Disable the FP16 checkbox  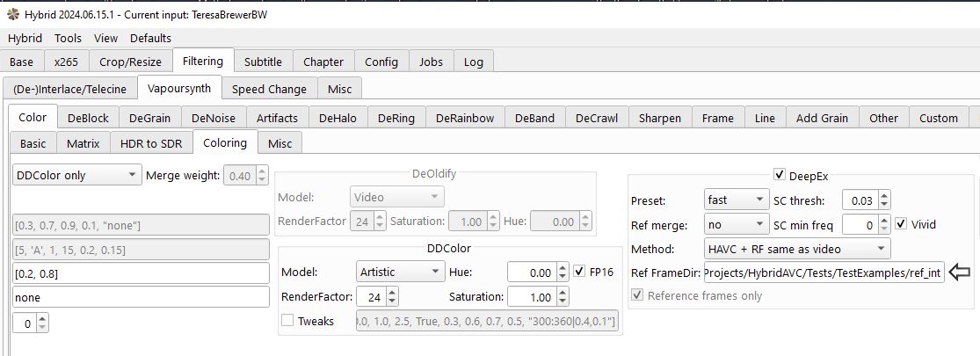[x=579, y=272]
